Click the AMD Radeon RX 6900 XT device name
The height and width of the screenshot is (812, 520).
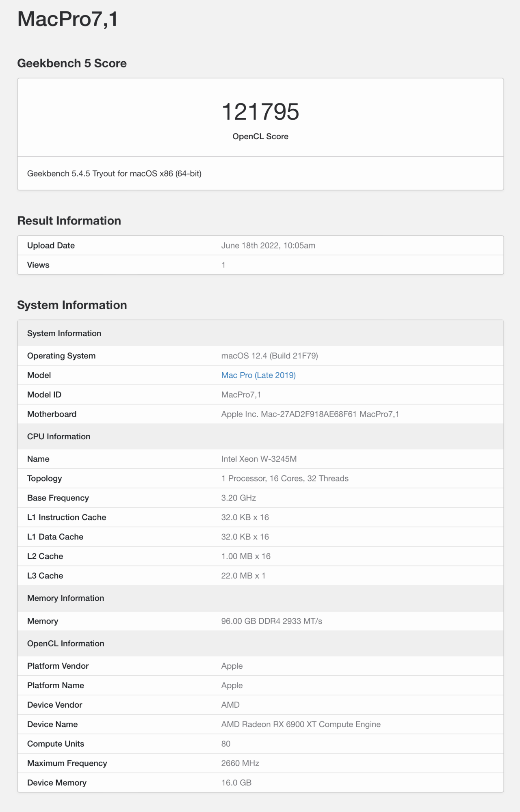click(x=301, y=724)
